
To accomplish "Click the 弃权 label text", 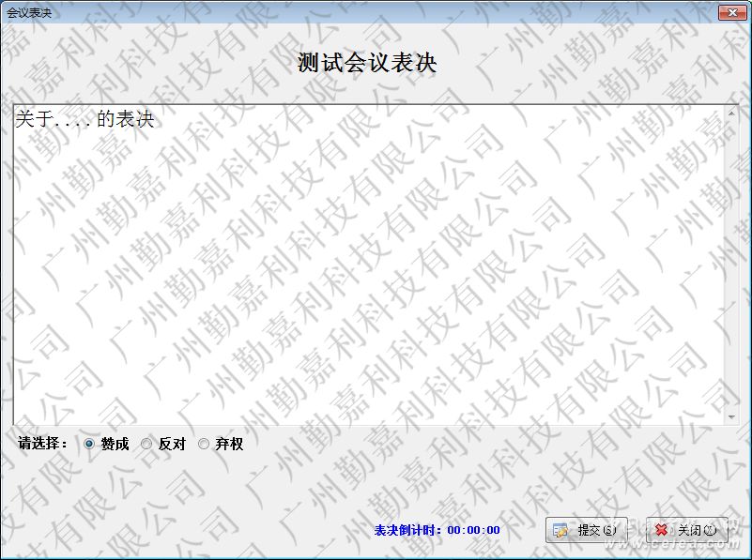I will (x=229, y=445).
